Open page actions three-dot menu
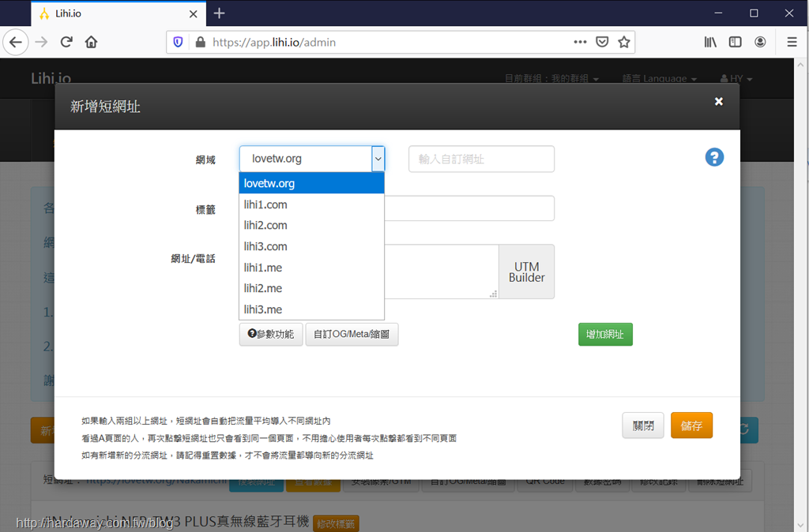 click(580, 43)
